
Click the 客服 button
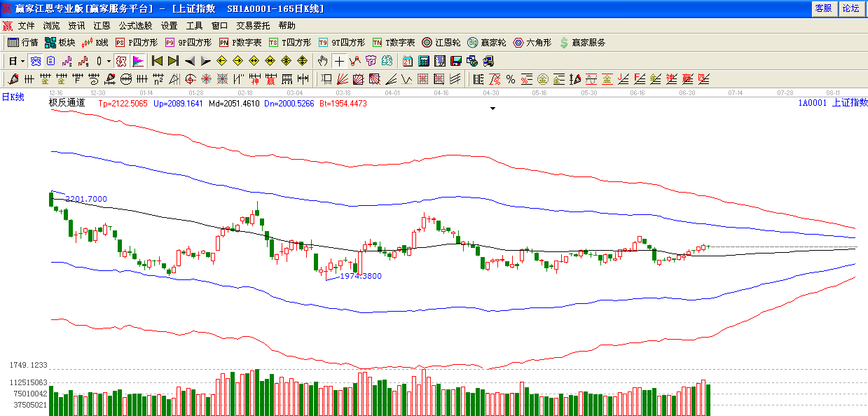tap(823, 8)
